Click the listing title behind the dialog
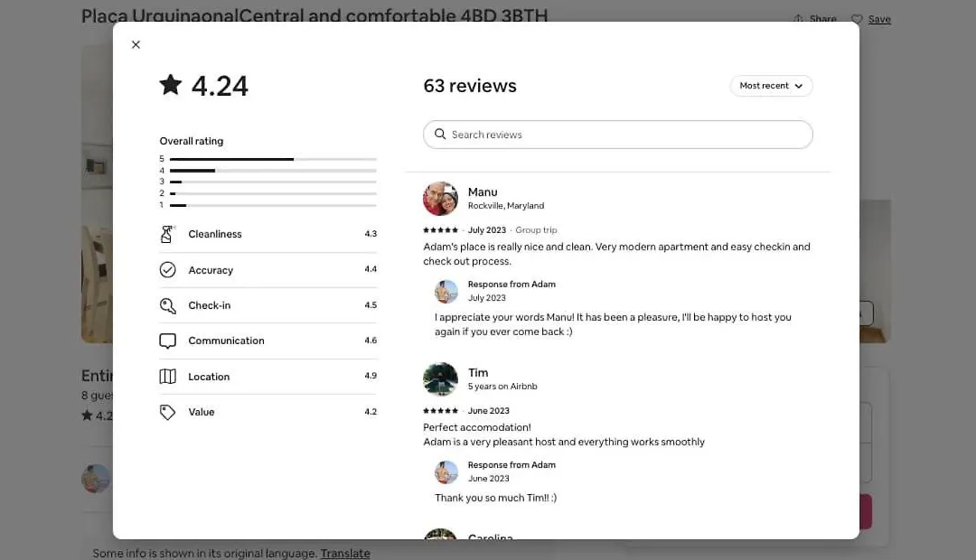The height and width of the screenshot is (560, 976). [315, 15]
